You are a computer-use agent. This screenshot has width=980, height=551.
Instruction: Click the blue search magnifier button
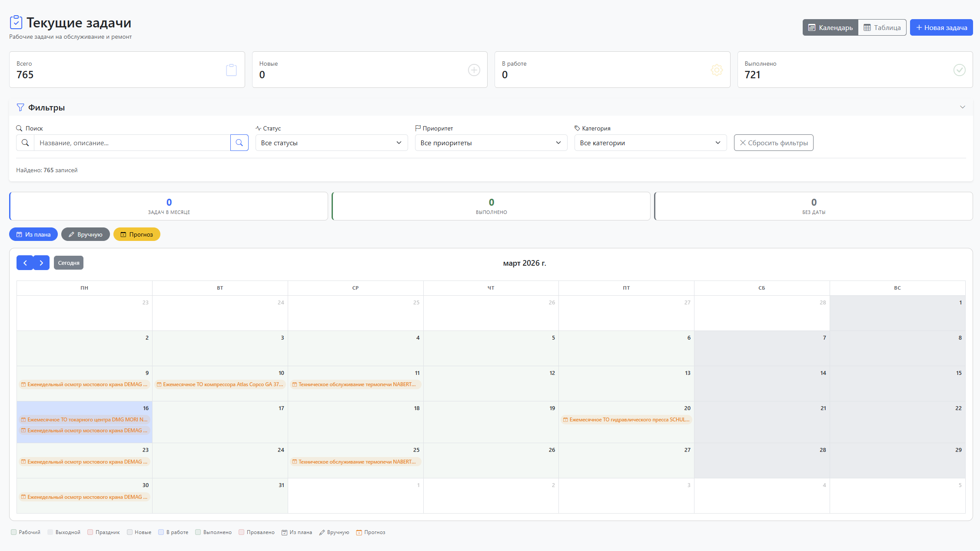click(x=239, y=143)
